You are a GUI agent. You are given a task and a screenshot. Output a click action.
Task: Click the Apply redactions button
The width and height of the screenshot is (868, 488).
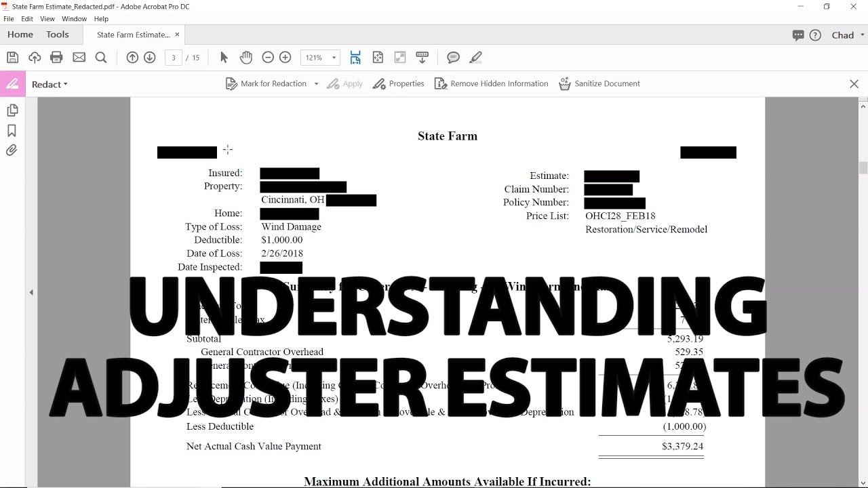tap(345, 84)
